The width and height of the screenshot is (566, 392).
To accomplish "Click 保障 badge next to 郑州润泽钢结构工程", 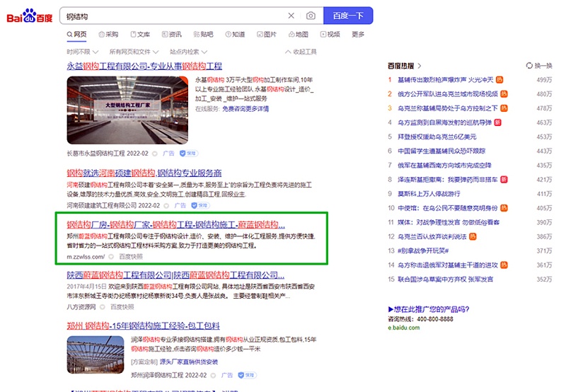I will [247, 376].
